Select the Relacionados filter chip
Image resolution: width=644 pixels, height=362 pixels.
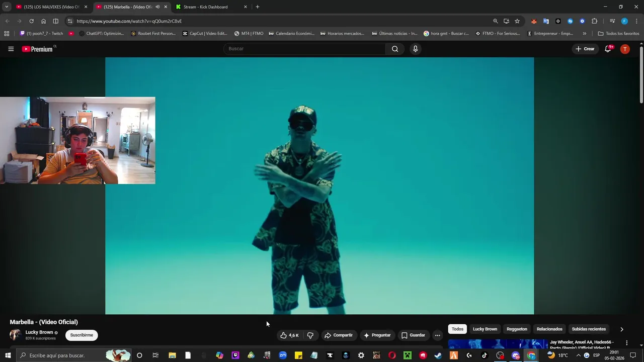coord(549,329)
